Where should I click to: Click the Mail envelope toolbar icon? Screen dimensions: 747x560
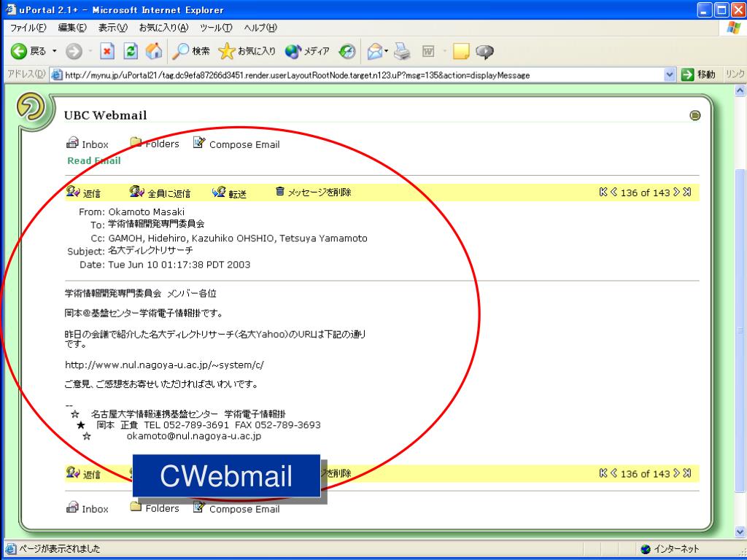pyautogui.click(x=375, y=51)
